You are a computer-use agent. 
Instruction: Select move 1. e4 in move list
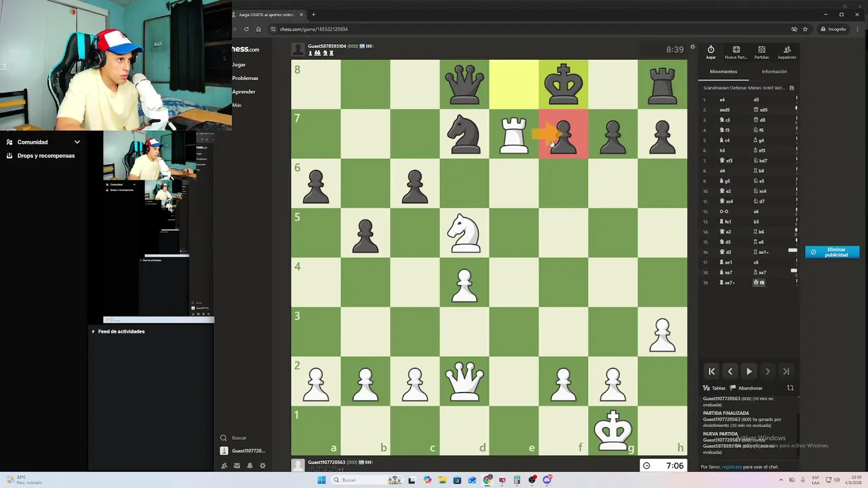pos(722,100)
